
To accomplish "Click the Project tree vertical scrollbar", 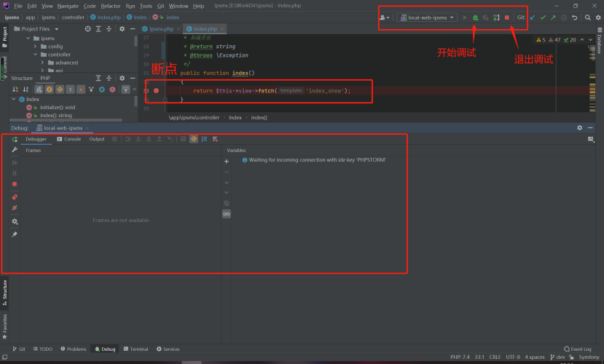I will click(136, 41).
